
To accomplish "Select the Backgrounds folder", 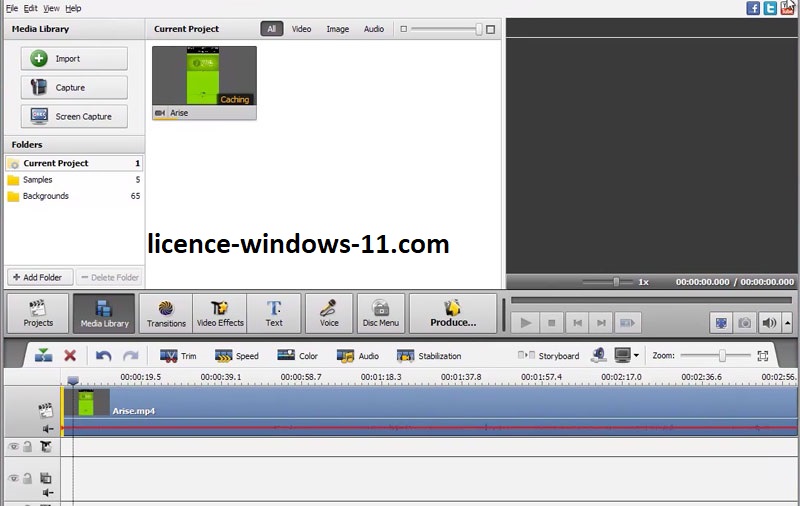I will 45,196.
